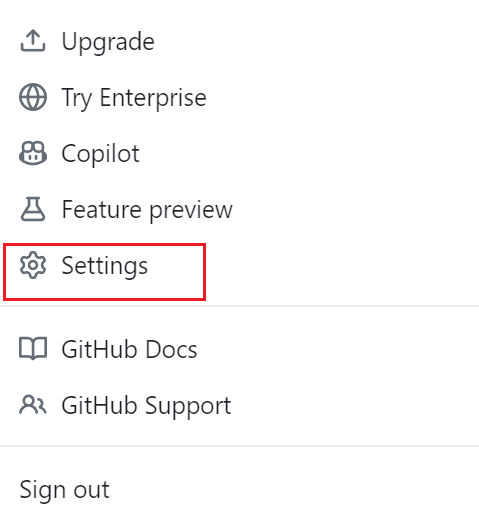This screenshot has width=479, height=524.
Task: Open the Upgrade menu entry
Action: (x=239, y=41)
